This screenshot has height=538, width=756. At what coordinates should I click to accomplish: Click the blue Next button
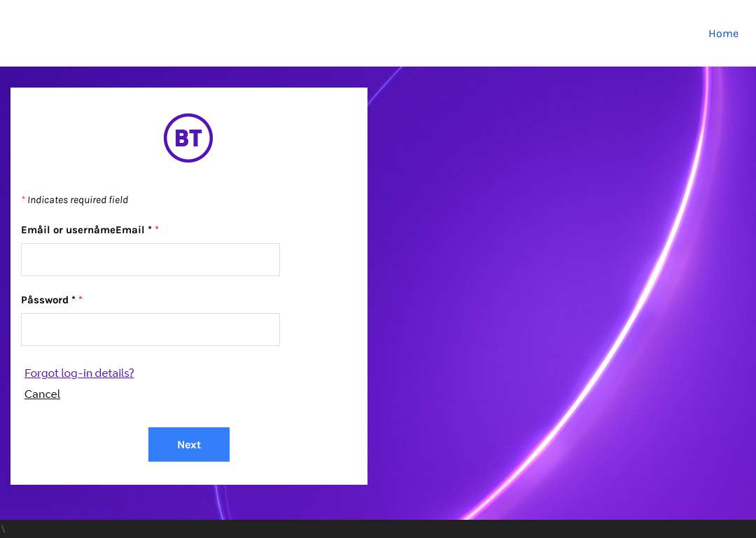tap(189, 444)
